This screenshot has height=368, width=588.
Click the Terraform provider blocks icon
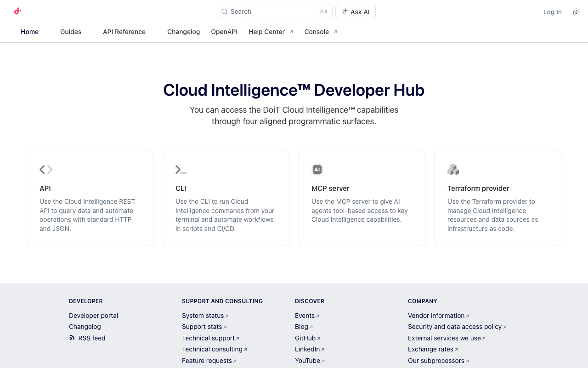pyautogui.click(x=453, y=170)
